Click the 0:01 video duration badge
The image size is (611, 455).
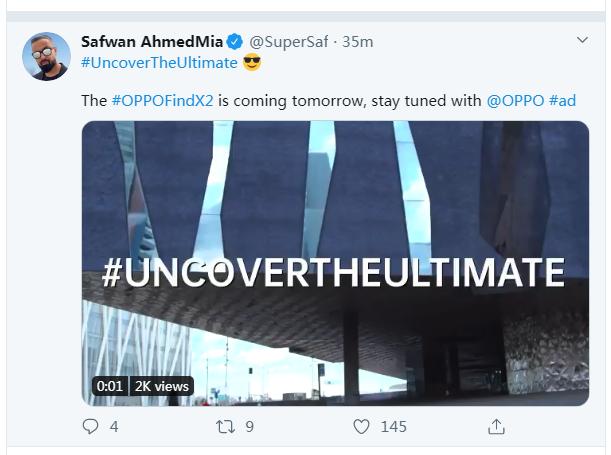pyautogui.click(x=108, y=386)
